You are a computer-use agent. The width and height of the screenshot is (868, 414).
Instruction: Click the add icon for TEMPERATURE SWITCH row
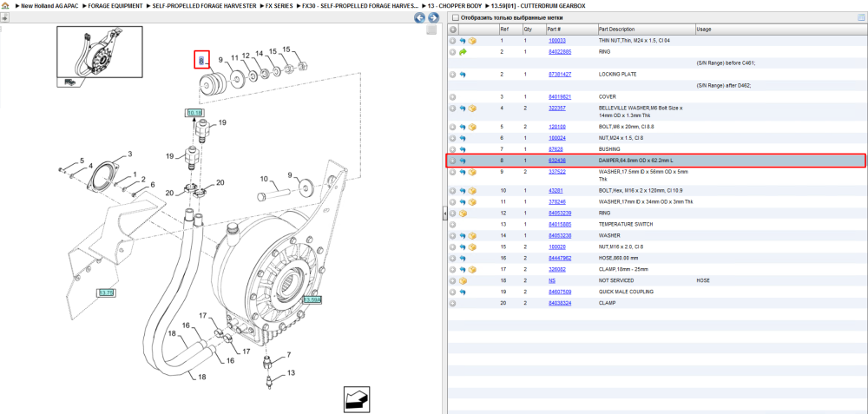453,225
